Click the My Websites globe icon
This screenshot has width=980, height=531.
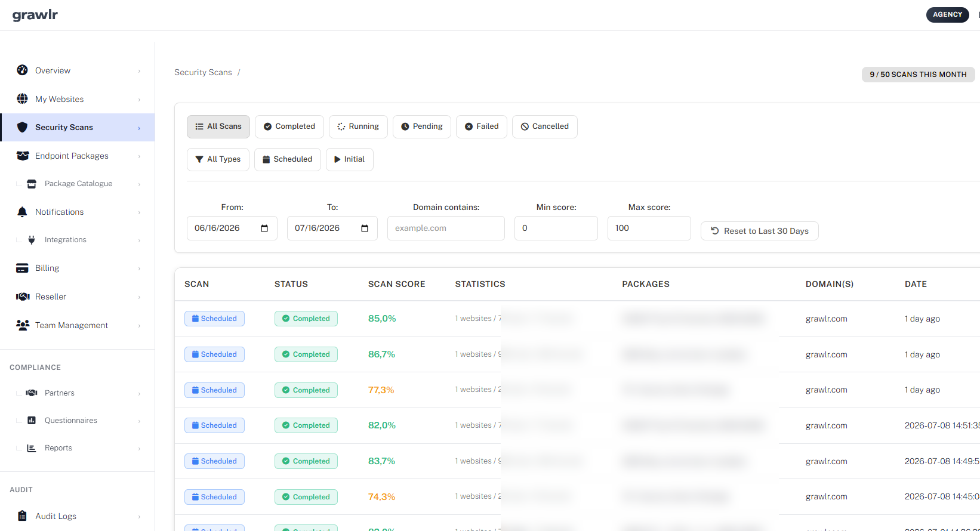coord(22,99)
